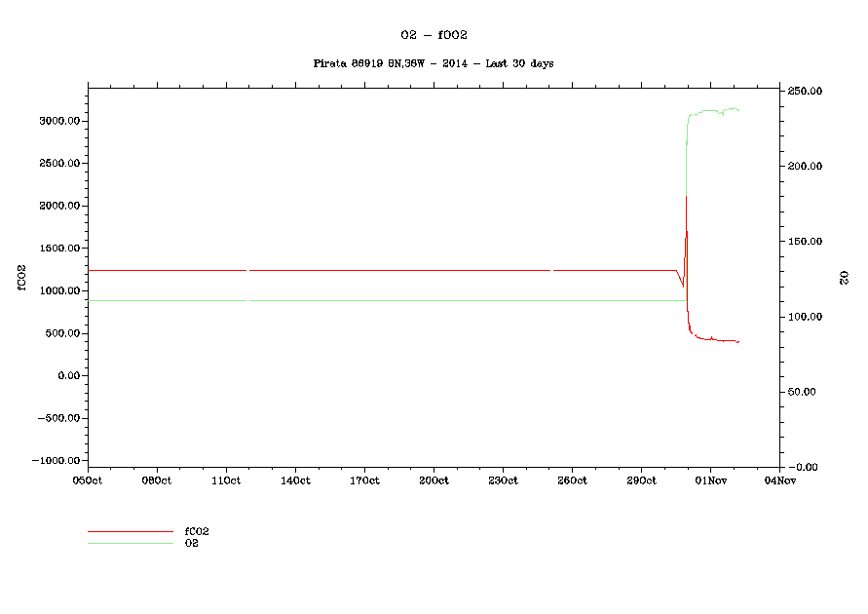Click the 05Oct date tick label
Screen dimensions: 868x614
click(88, 480)
